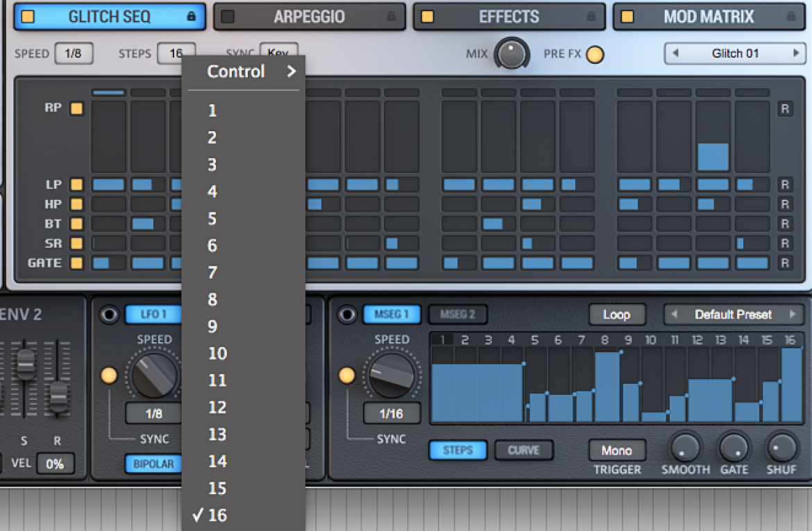Viewport: 812px width, 531px height.
Task: Choose 1 in the steps menu
Action: pos(244,110)
